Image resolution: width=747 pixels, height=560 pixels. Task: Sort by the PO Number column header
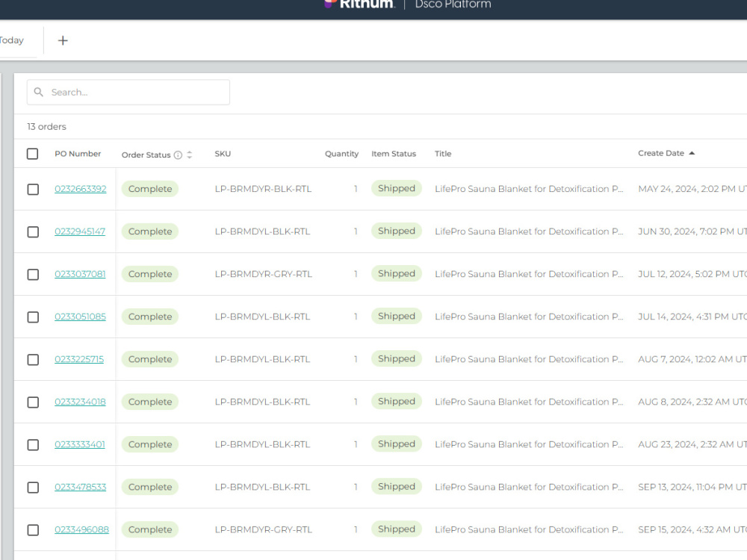[78, 154]
